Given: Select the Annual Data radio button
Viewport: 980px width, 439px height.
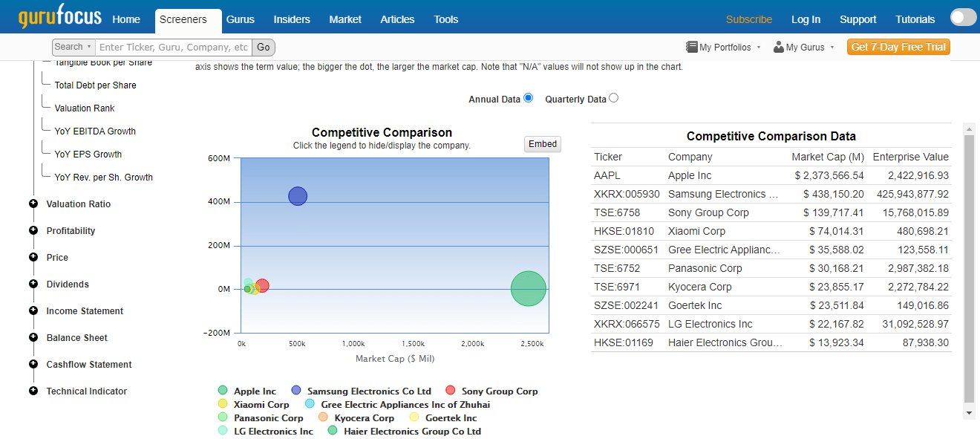Looking at the screenshot, I should point(528,98).
